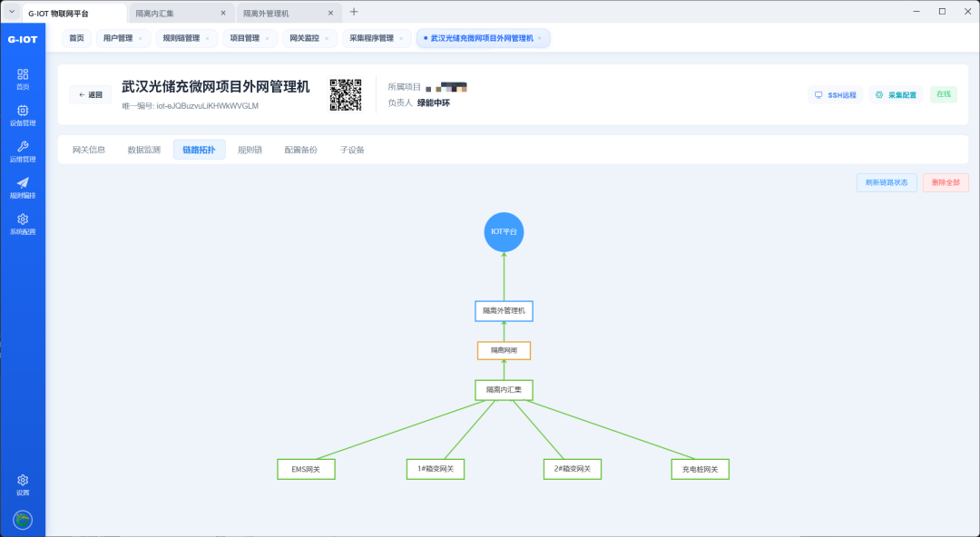Open a new browser tab

[354, 12]
